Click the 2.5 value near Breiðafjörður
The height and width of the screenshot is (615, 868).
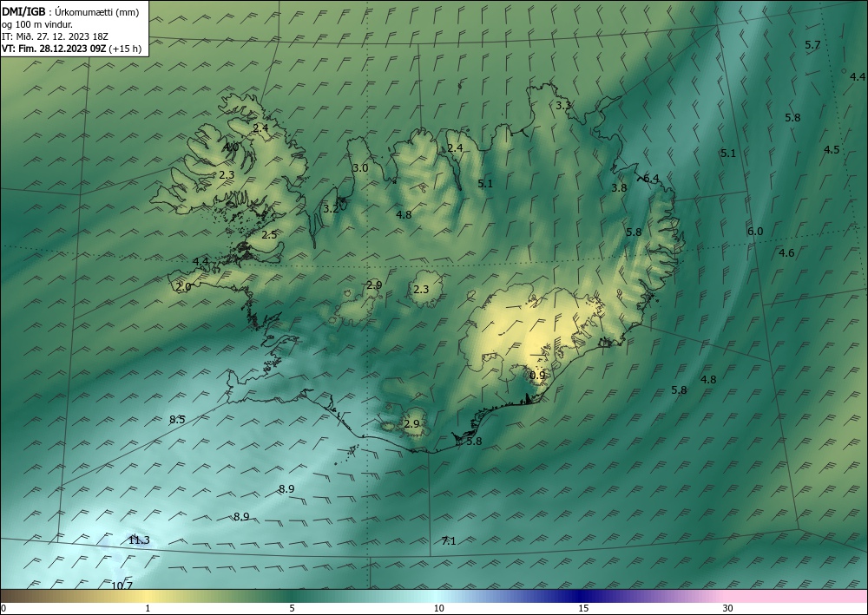point(269,235)
